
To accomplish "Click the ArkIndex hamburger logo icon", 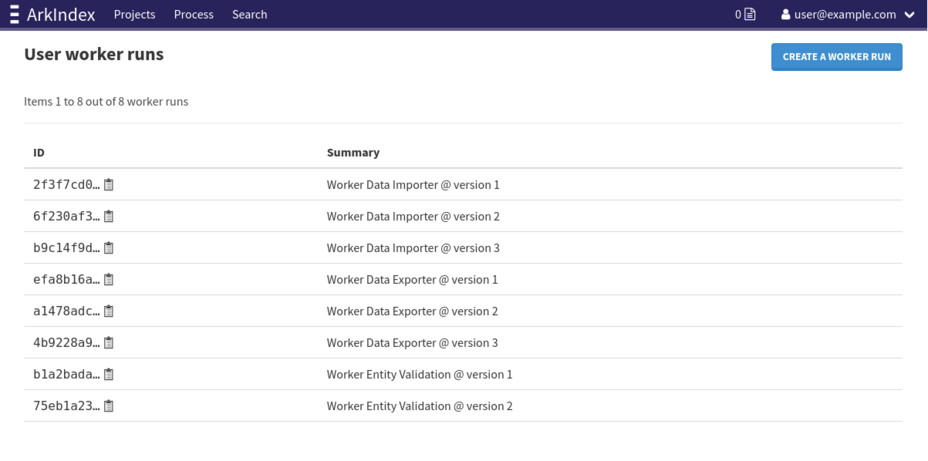I will click(x=15, y=14).
